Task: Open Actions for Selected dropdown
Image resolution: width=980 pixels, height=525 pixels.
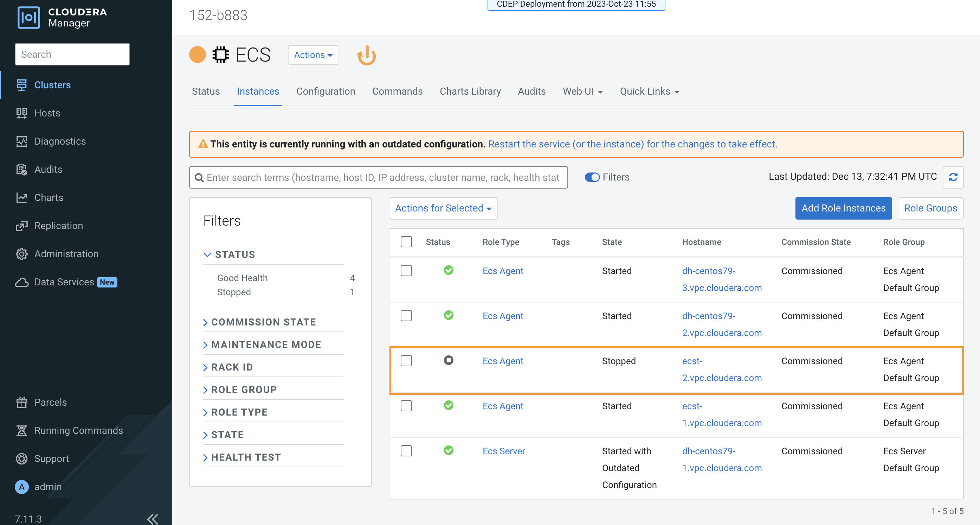Action: pos(443,208)
